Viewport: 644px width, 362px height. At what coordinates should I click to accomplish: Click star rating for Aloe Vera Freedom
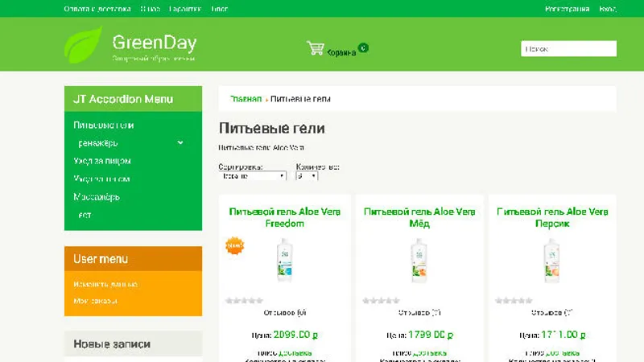click(x=245, y=301)
